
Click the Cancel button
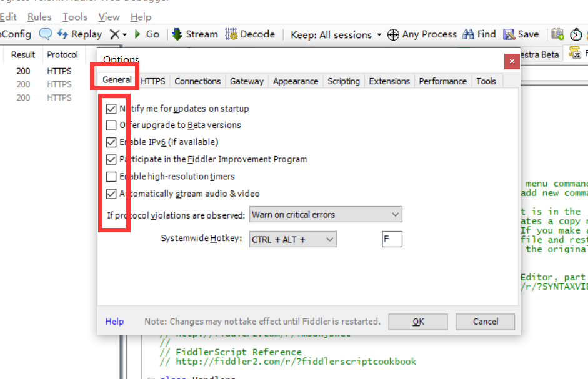[x=486, y=322]
